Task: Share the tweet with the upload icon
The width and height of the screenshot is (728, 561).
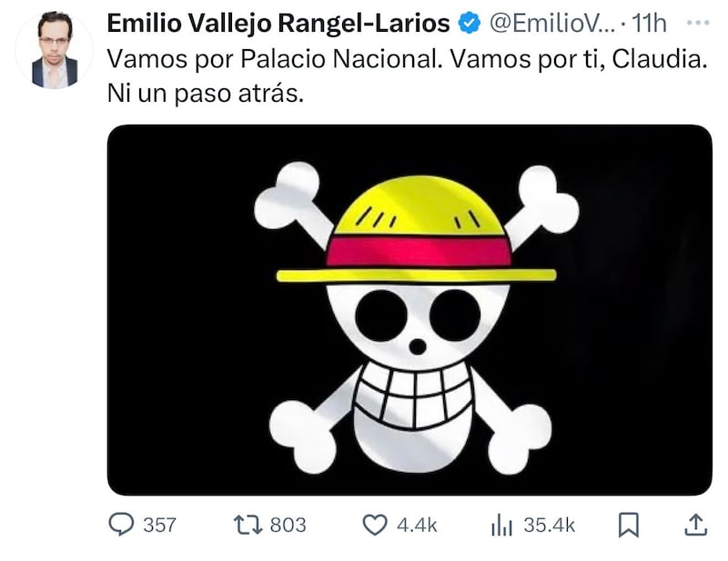Action: coord(695,525)
